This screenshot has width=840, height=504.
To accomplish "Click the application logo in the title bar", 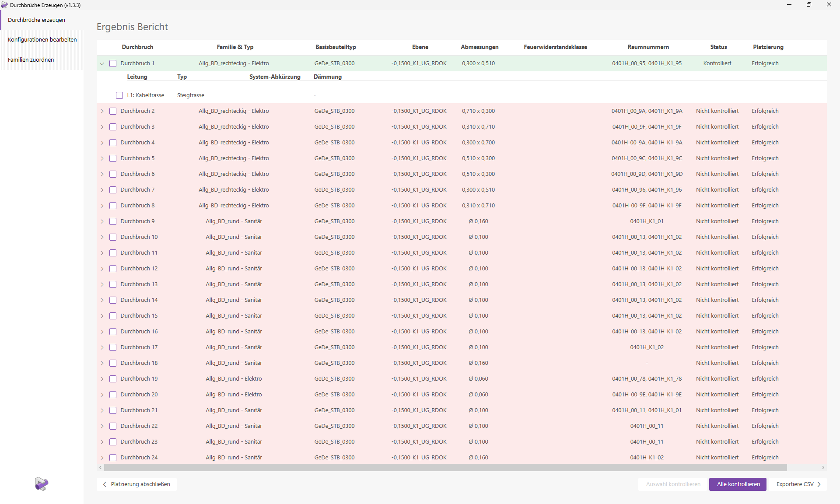I will 5,5.
